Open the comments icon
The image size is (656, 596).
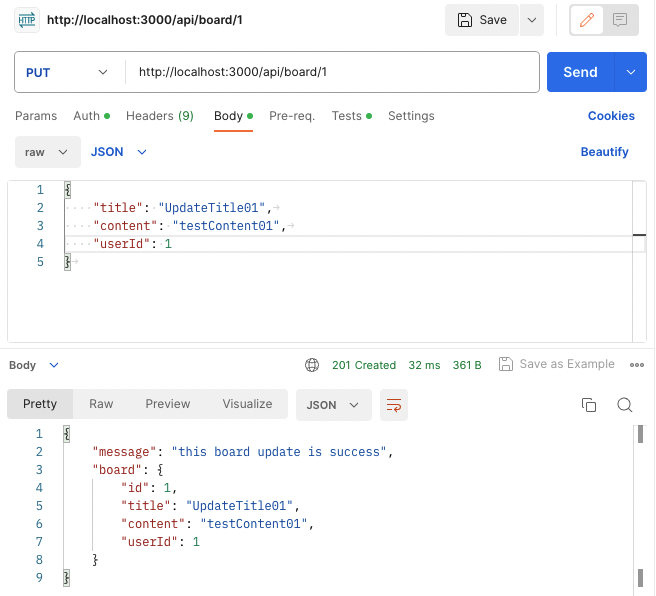620,20
